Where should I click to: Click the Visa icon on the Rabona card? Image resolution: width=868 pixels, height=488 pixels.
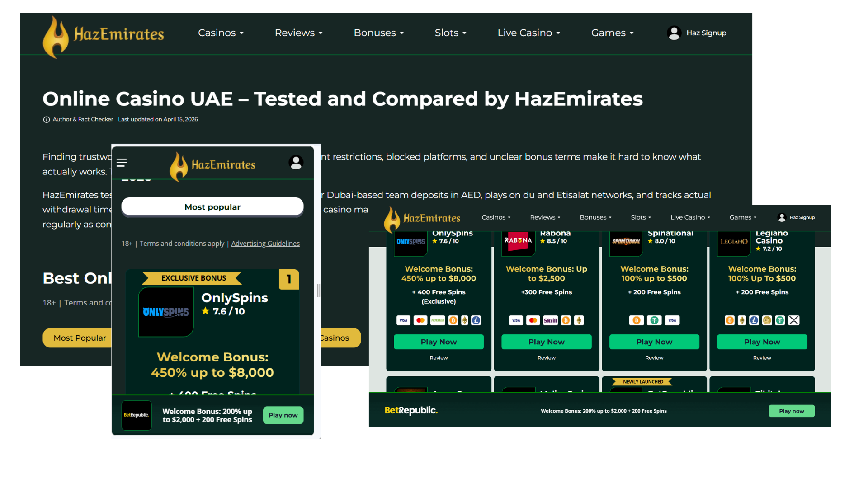pos(516,320)
